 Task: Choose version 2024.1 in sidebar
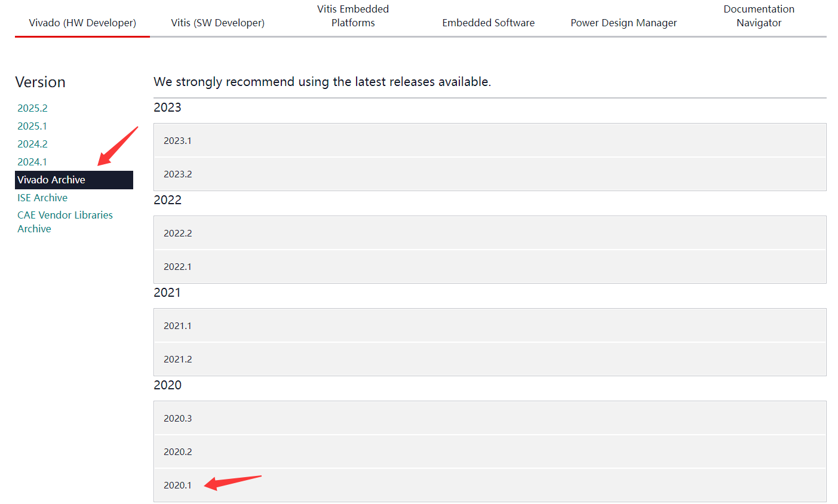point(32,162)
